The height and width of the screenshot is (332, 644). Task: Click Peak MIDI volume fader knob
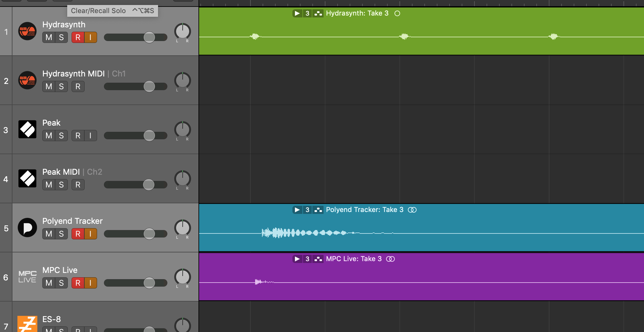149,185
